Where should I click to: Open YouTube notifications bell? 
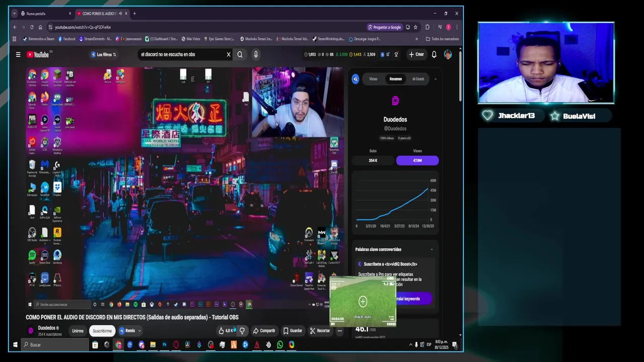(434, 54)
